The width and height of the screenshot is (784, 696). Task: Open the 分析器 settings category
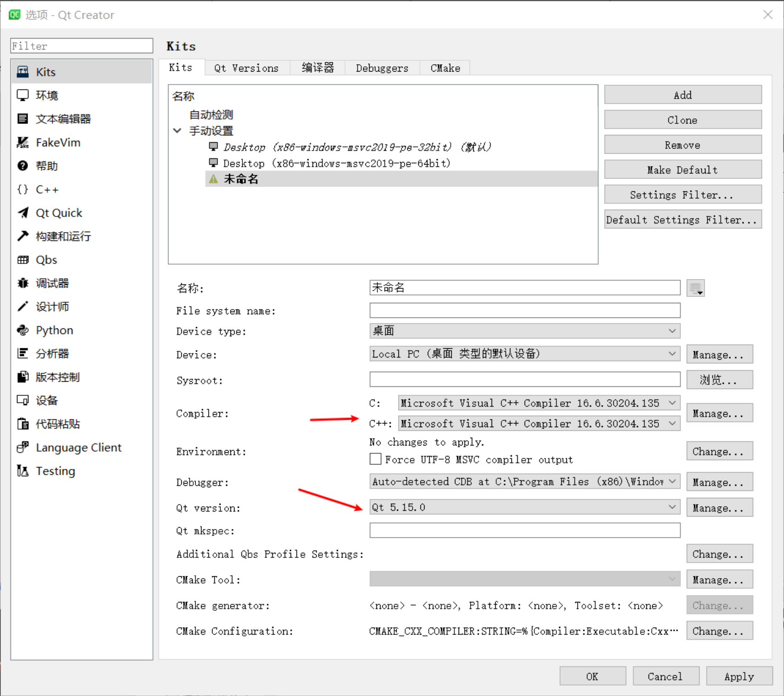81,353
